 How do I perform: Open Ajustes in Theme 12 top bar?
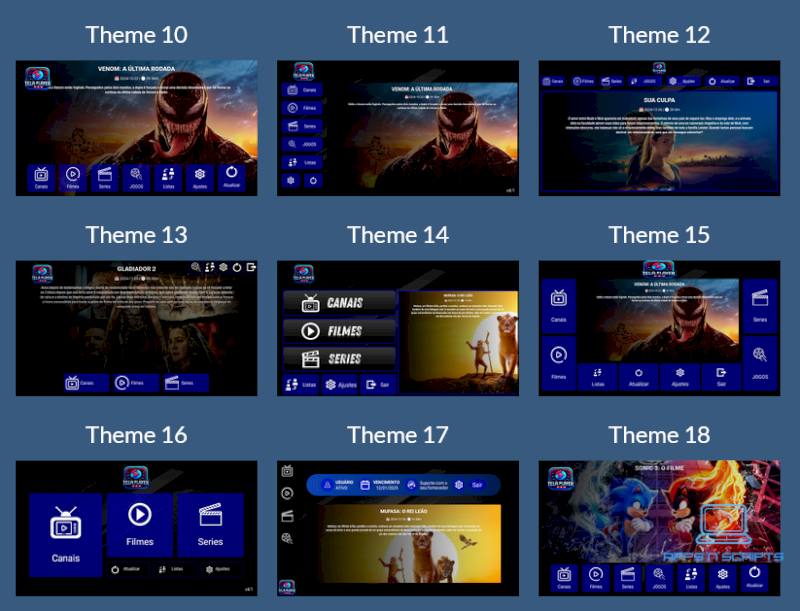coord(682,81)
